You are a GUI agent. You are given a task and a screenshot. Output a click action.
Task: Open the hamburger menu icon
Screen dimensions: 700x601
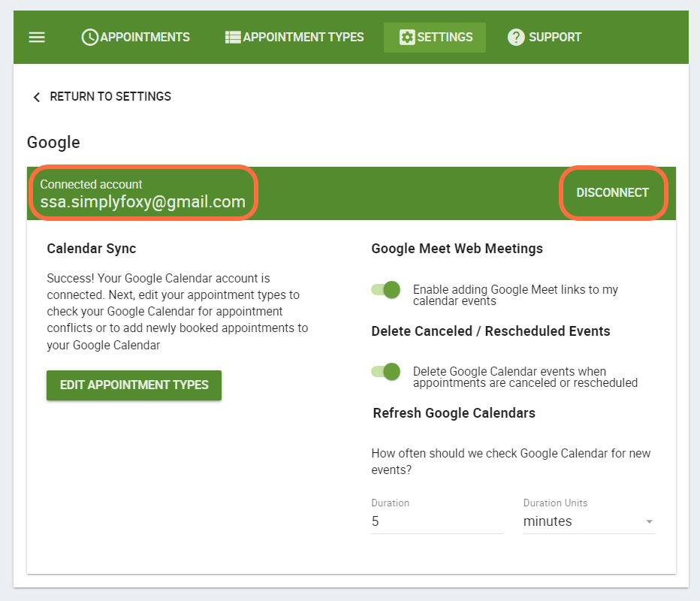[x=37, y=37]
